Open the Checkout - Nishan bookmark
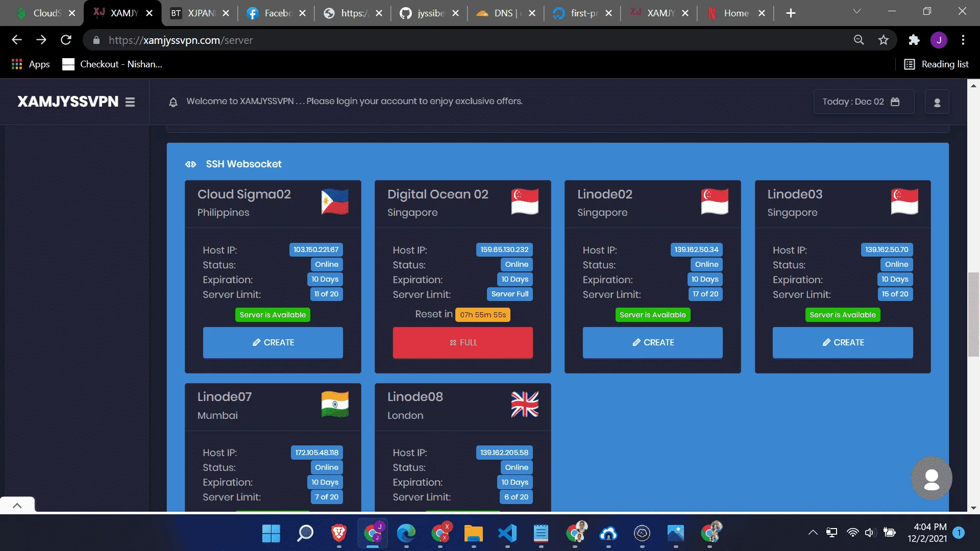Viewport: 980px width, 551px height. 112,64
